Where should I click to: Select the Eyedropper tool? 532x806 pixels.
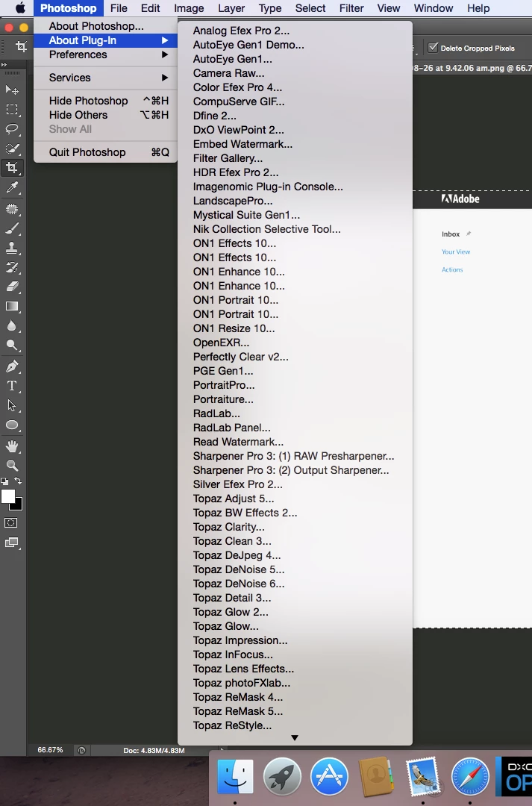pyautogui.click(x=12, y=187)
